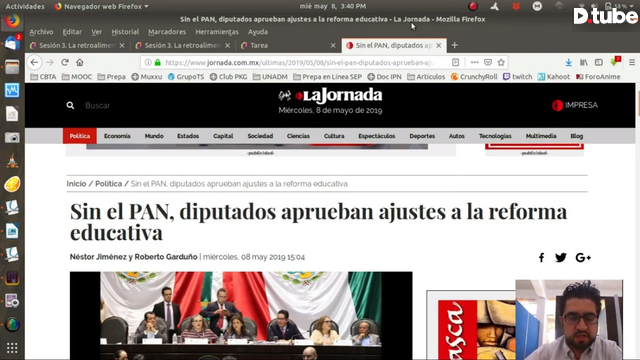Open the Historial menu

point(125,32)
